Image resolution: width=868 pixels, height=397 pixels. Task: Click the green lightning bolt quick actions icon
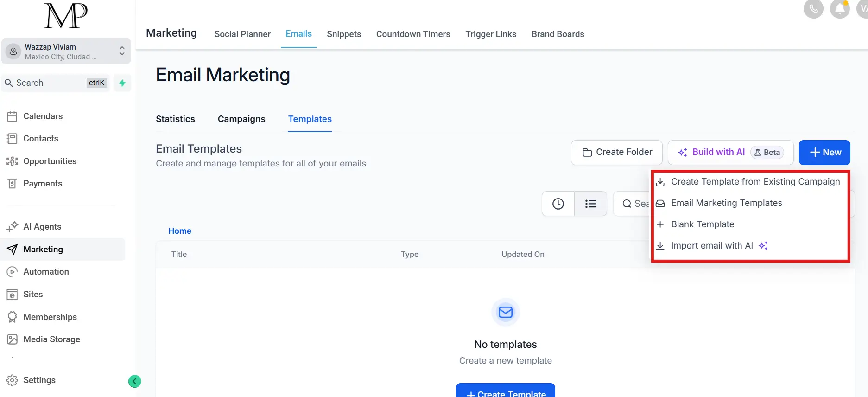(122, 83)
